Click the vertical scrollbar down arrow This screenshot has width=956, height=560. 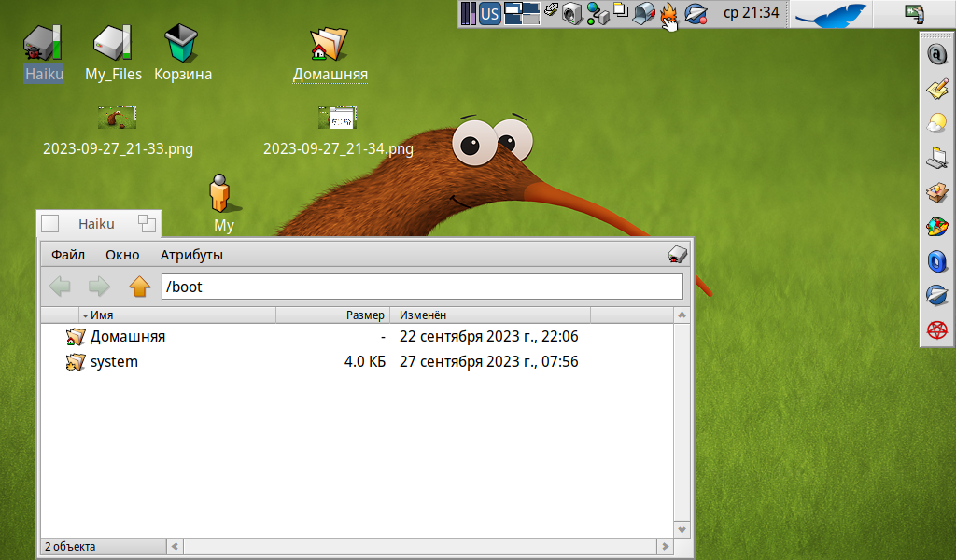682,529
